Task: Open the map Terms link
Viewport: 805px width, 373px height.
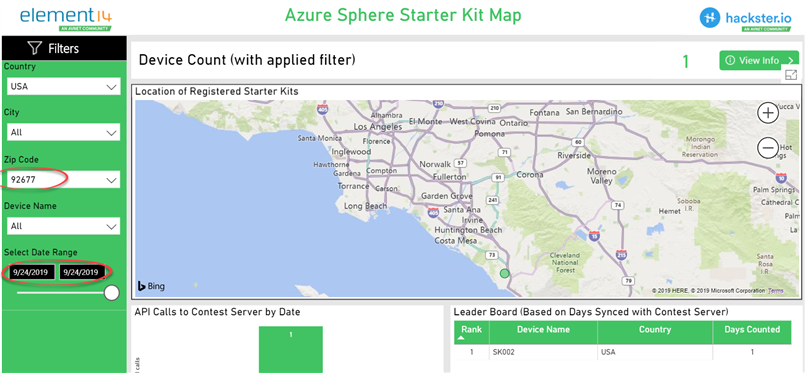Action: (x=775, y=291)
